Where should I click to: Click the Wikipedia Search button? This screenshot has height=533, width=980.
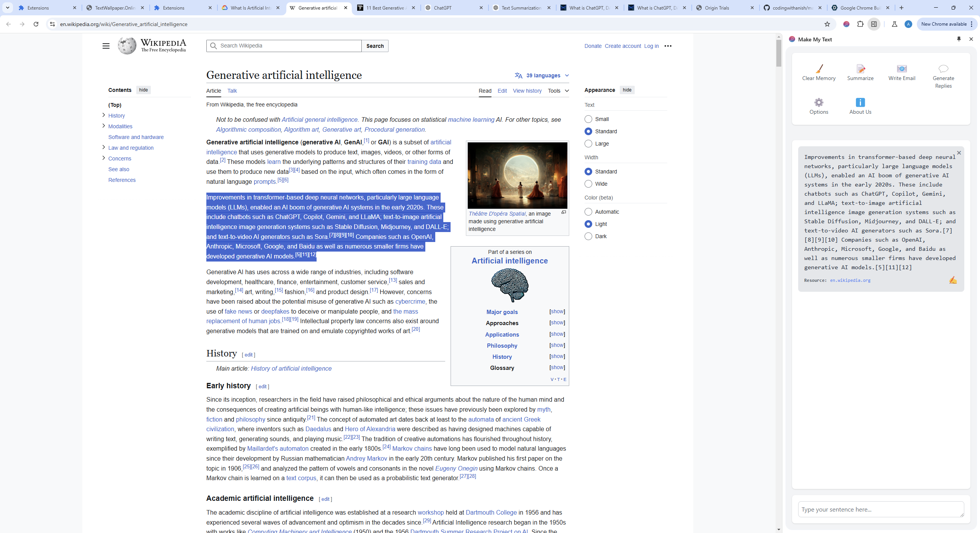click(x=375, y=46)
